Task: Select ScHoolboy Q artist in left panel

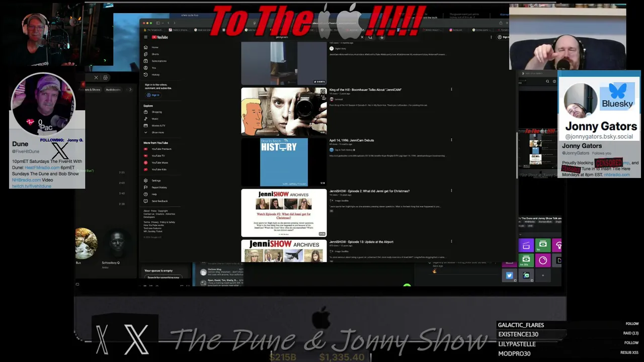Action: (117, 248)
